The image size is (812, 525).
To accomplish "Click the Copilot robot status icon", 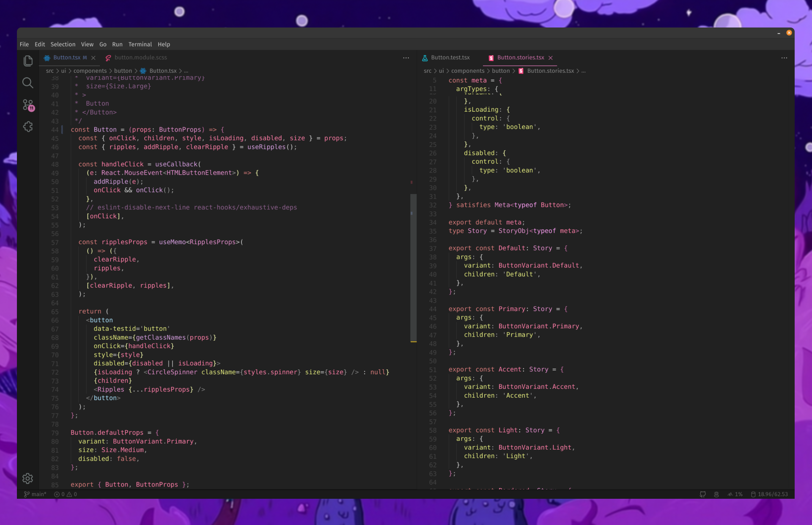I will (x=716, y=494).
